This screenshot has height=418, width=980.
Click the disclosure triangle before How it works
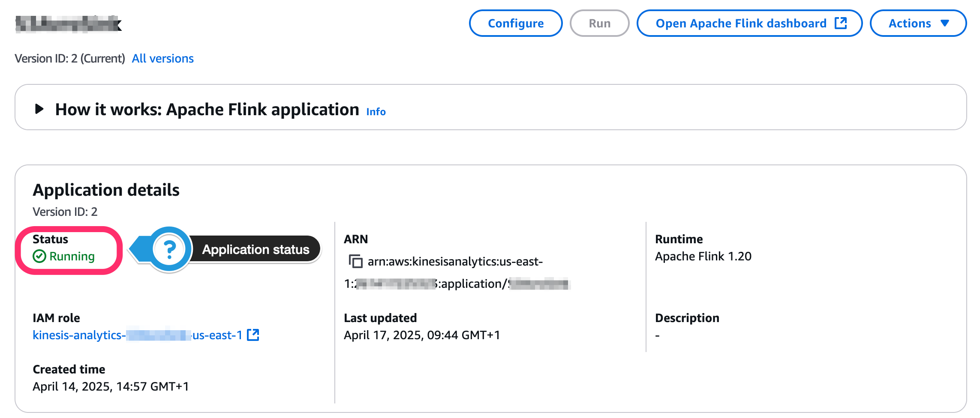(x=39, y=109)
